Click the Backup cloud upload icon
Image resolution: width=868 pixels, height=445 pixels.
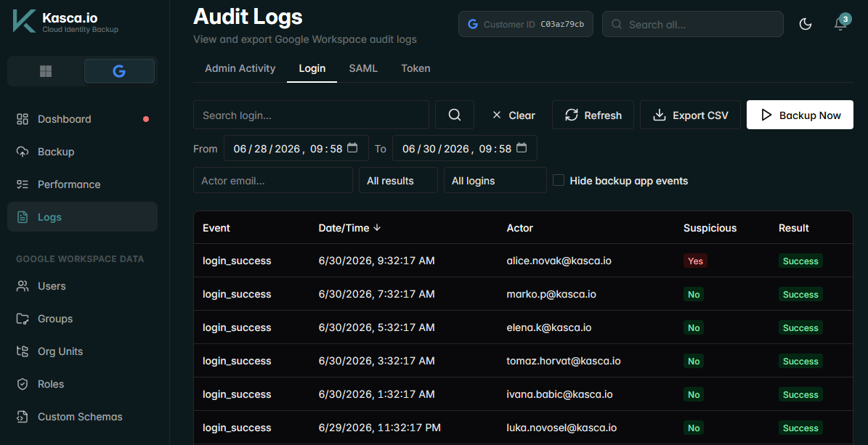click(x=23, y=152)
